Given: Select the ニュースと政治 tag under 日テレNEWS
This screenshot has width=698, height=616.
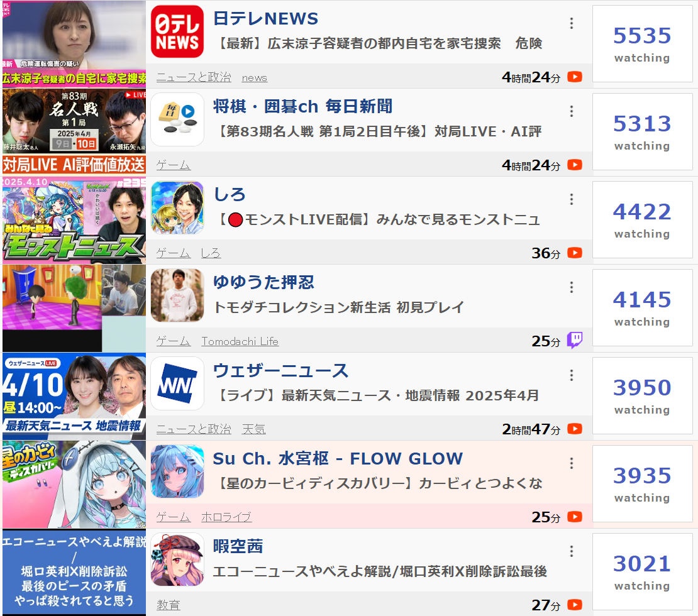Looking at the screenshot, I should click(x=194, y=77).
